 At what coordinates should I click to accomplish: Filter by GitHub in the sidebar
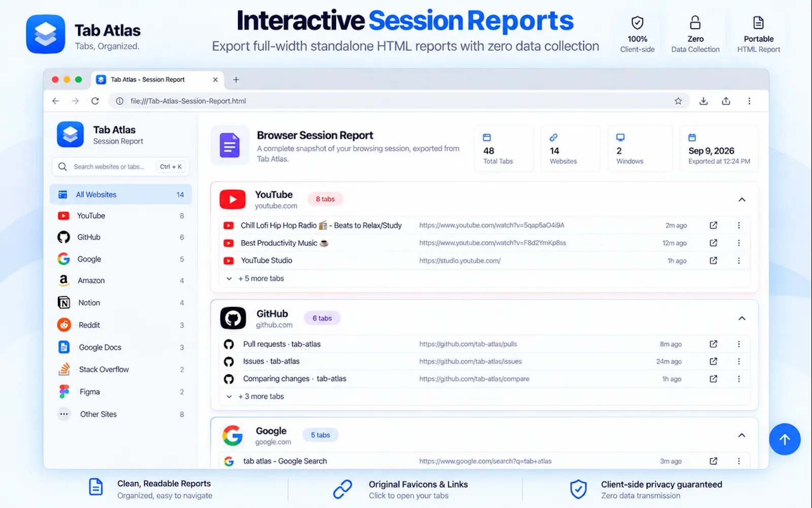click(121, 237)
